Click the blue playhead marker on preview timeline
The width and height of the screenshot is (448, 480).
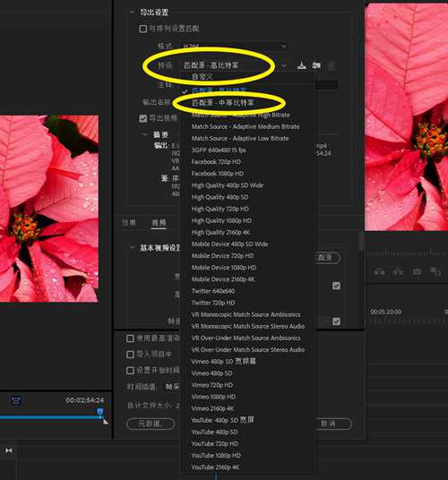[x=100, y=412]
